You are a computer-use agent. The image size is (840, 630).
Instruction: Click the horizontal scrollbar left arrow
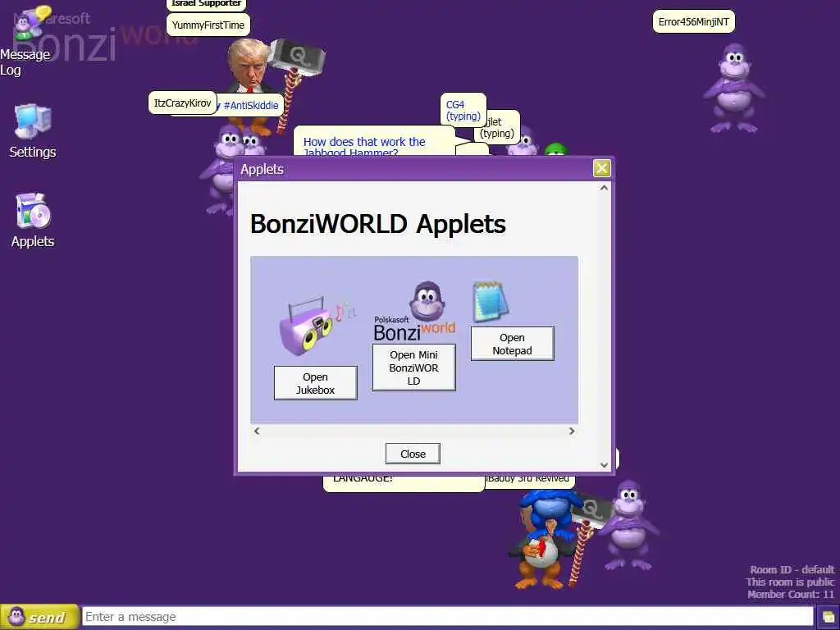coord(257,431)
